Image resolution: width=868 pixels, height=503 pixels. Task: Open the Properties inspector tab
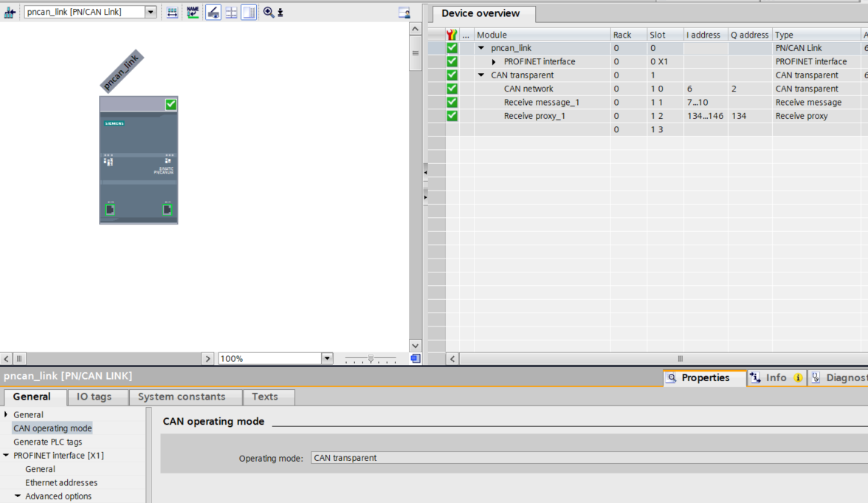click(x=705, y=378)
